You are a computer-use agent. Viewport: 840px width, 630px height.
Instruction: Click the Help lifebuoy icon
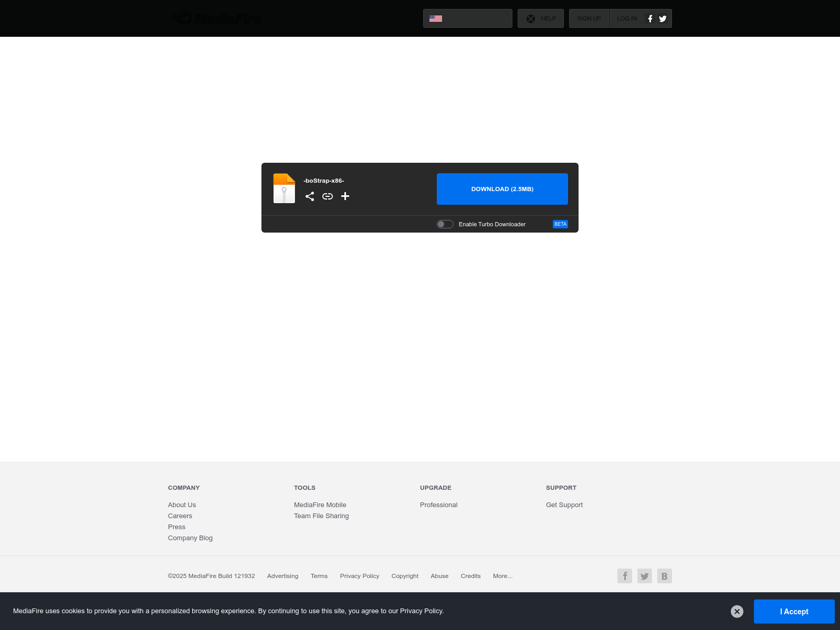pyautogui.click(x=531, y=19)
